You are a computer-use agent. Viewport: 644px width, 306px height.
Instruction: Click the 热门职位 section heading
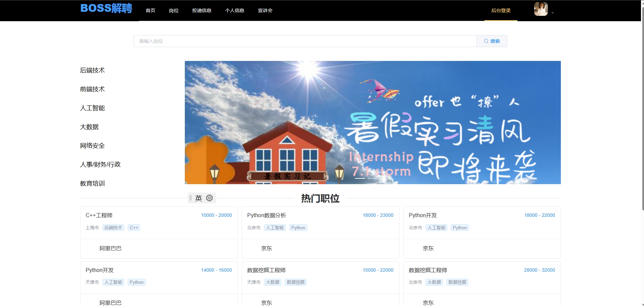(320, 199)
